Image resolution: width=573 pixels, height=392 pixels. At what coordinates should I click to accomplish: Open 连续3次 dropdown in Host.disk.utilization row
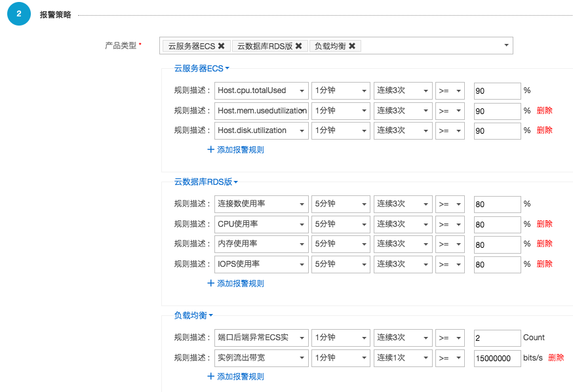pos(403,130)
